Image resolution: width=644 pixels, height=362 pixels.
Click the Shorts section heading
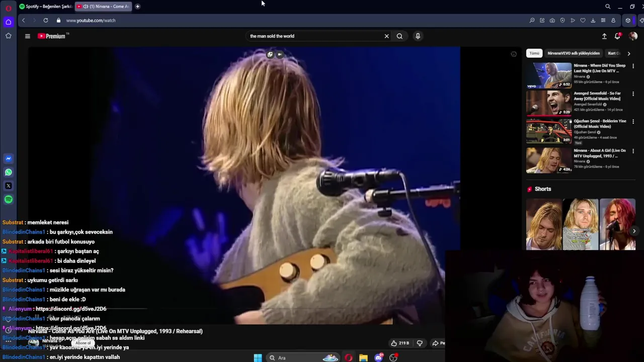(x=543, y=189)
